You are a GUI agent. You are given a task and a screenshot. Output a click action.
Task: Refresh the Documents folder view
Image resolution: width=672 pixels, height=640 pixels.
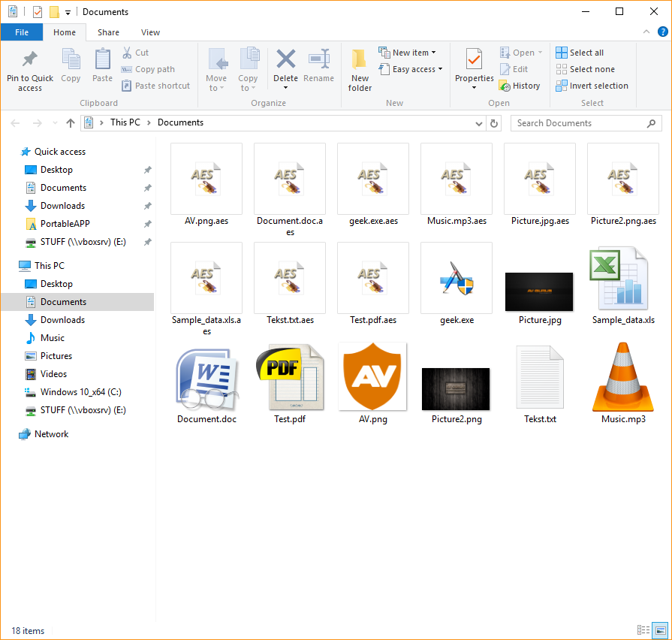coord(494,123)
